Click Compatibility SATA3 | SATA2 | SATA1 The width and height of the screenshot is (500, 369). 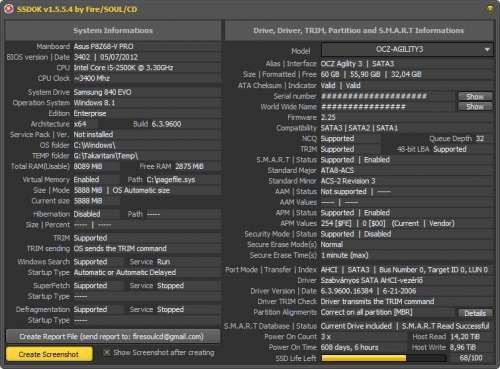[x=359, y=128]
